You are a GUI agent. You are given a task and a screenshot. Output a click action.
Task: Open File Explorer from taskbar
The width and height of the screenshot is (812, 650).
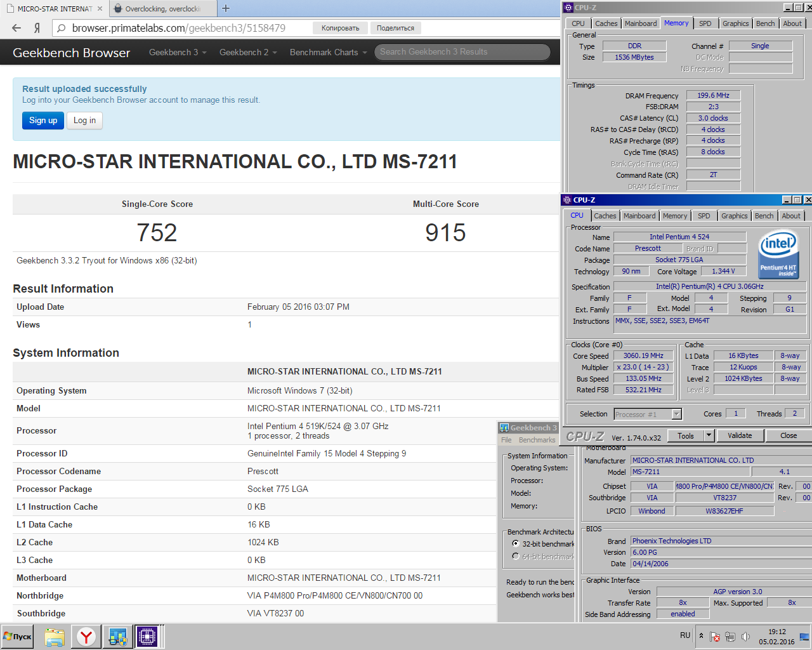(55, 637)
